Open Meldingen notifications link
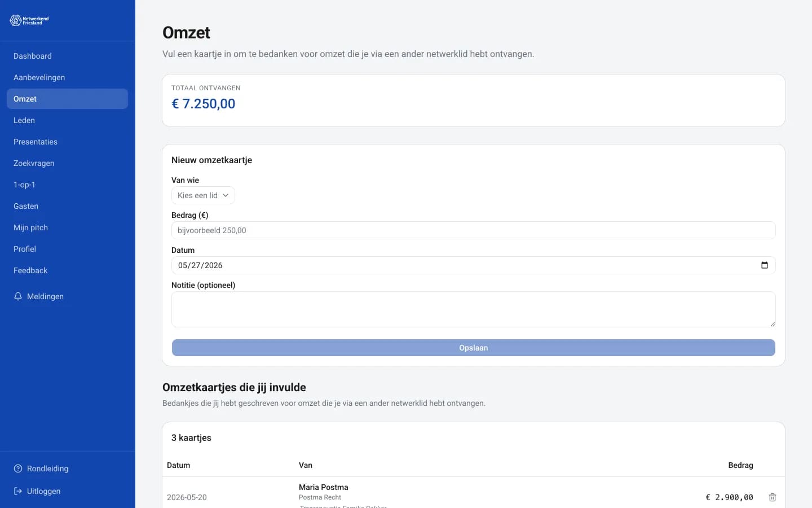The height and width of the screenshot is (508, 812). (x=67, y=296)
